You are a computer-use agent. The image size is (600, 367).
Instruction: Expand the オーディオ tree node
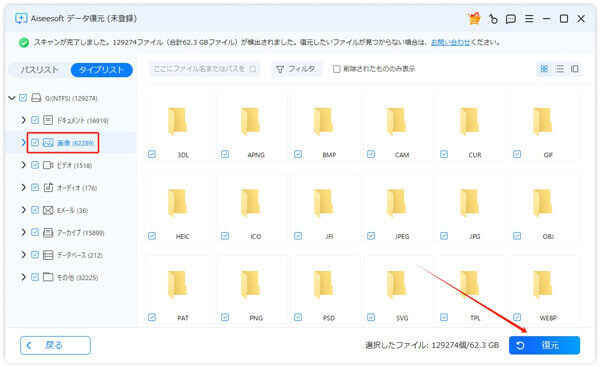click(23, 188)
